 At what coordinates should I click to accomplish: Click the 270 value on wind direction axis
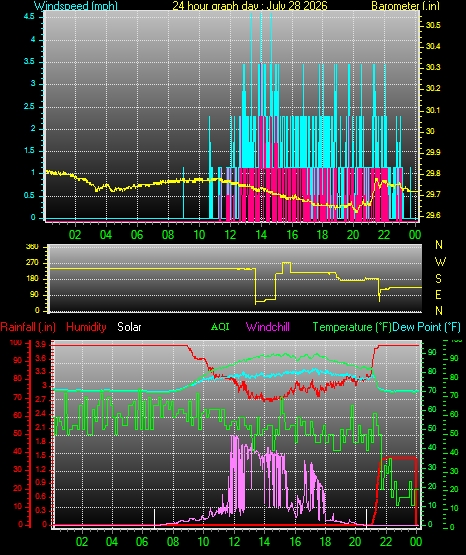click(32, 263)
